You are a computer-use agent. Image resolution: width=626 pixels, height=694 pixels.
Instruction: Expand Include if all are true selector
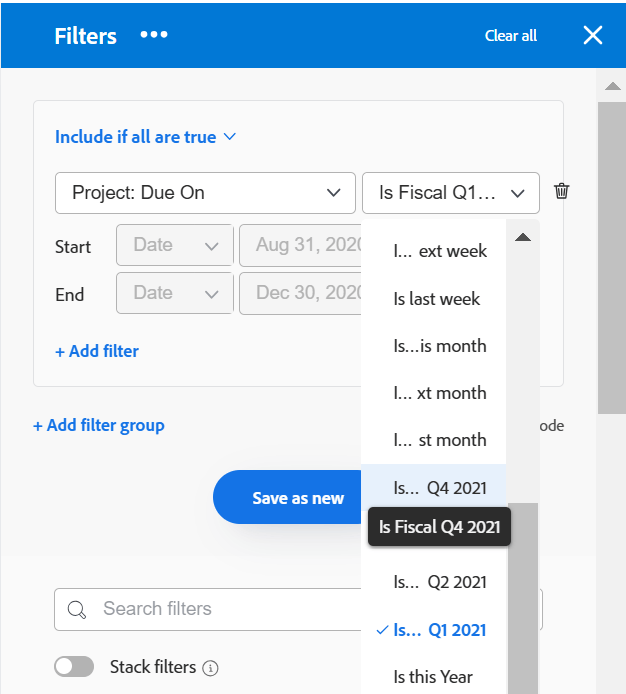click(x=145, y=137)
